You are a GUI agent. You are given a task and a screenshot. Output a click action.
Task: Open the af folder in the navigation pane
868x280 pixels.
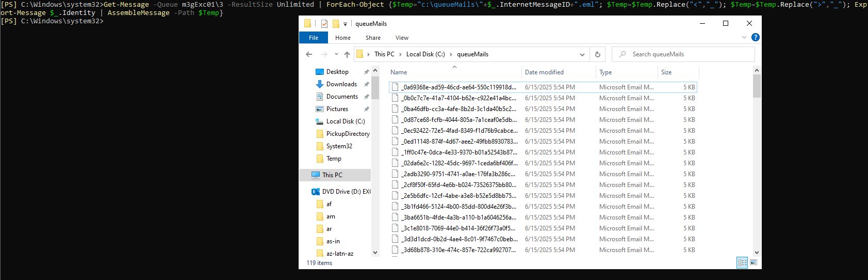(x=329, y=204)
